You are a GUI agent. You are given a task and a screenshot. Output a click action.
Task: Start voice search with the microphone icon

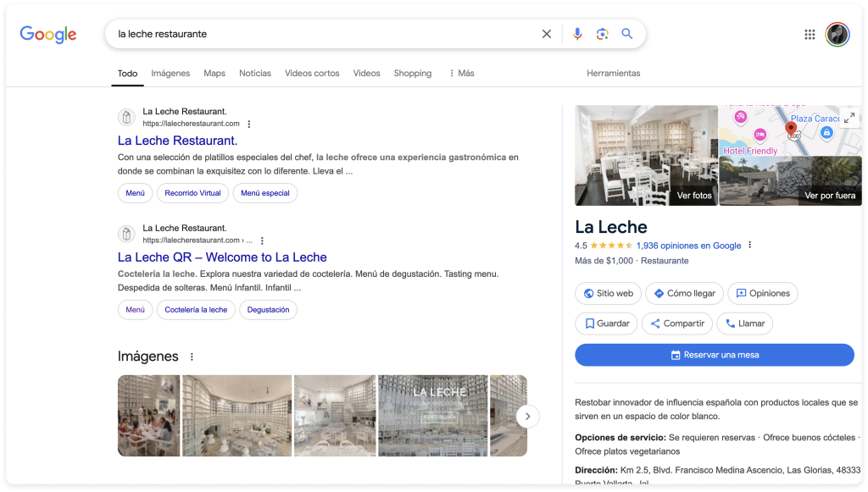point(576,34)
